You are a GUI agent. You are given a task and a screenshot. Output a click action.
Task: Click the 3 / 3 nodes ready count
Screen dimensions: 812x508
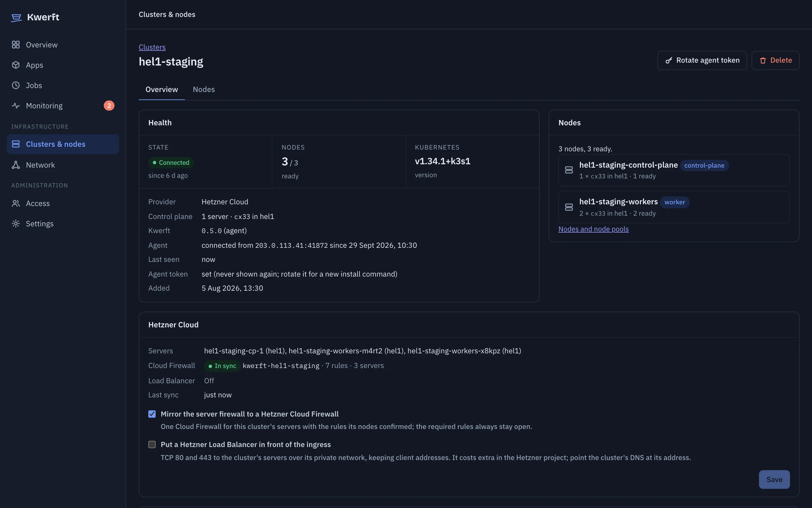pyautogui.click(x=290, y=162)
